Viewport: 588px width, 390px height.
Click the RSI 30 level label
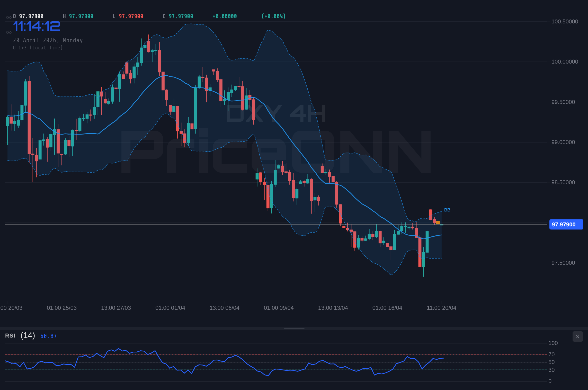pos(551,370)
